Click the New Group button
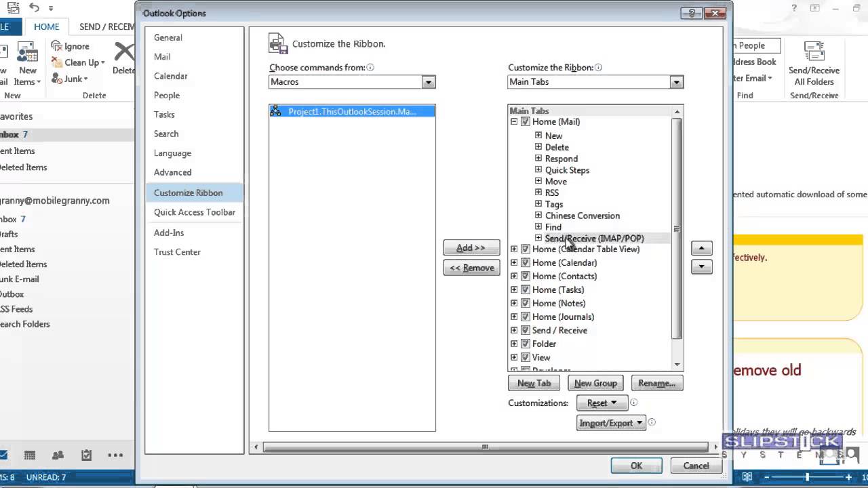868x488 pixels. pos(595,383)
